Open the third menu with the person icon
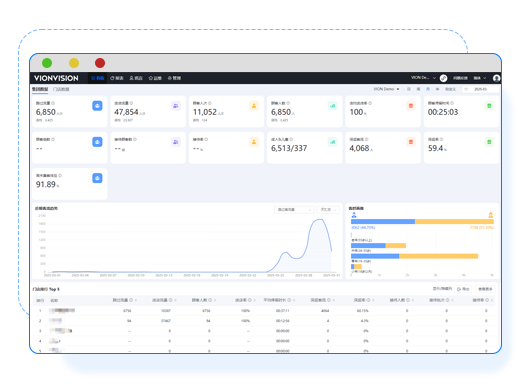Image resolution: width=518 pixels, height=390 pixels. [136, 78]
